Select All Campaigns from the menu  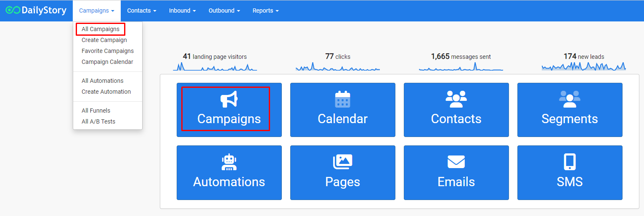click(x=101, y=29)
